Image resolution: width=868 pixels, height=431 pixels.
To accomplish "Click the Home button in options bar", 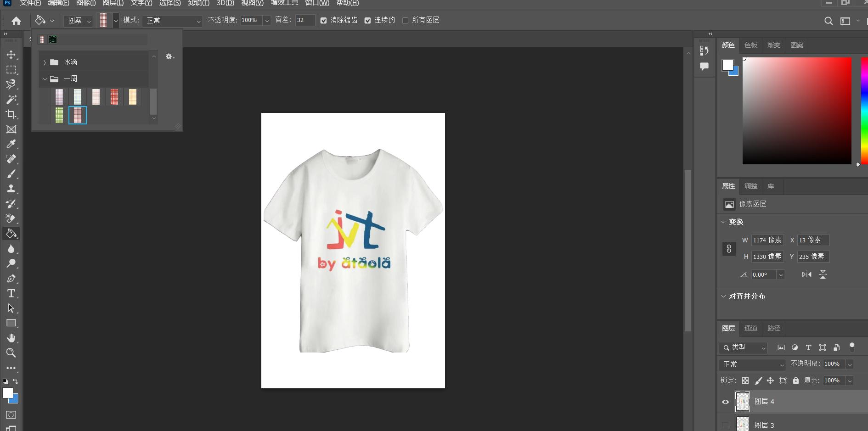I will [x=16, y=21].
